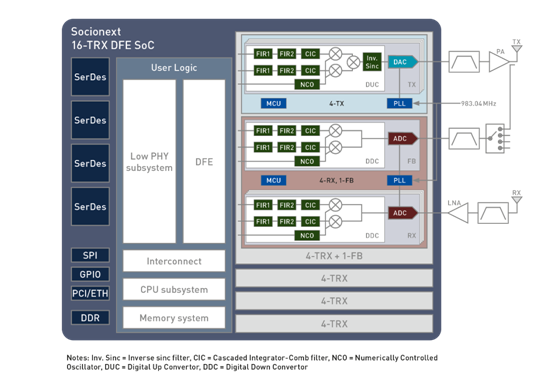This screenshot has height=380, width=558.
Task: Click the CPU subsystem block
Action: [x=174, y=290]
